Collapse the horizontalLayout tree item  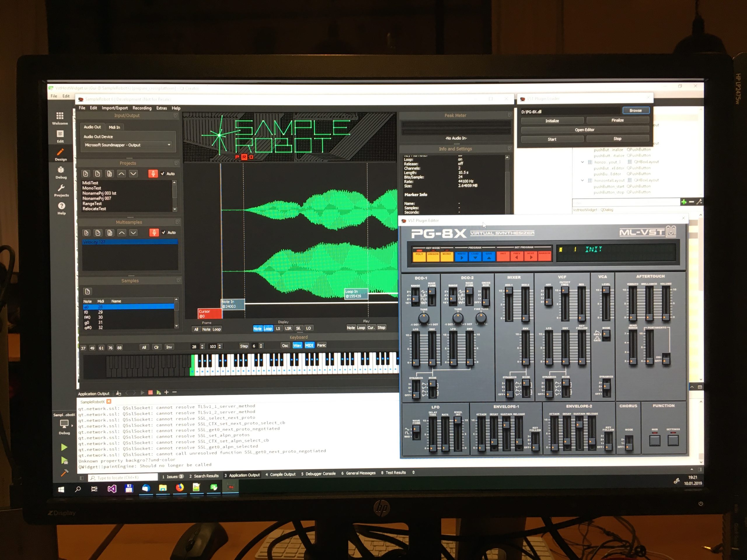[582, 180]
